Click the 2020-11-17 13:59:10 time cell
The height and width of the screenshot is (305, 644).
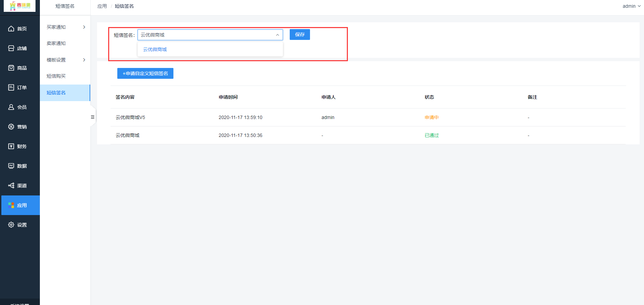pos(240,117)
